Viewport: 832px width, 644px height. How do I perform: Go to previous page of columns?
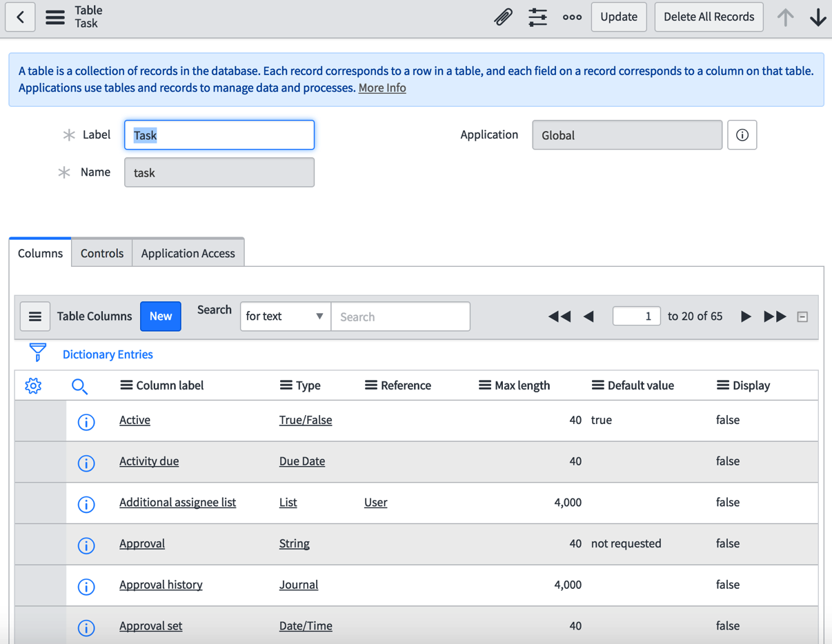tap(588, 316)
